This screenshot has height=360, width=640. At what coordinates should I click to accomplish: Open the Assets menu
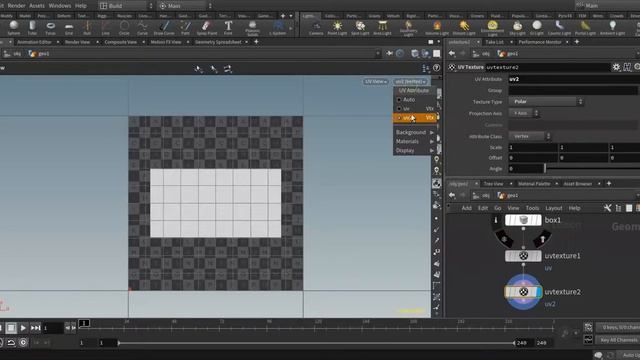[37, 6]
